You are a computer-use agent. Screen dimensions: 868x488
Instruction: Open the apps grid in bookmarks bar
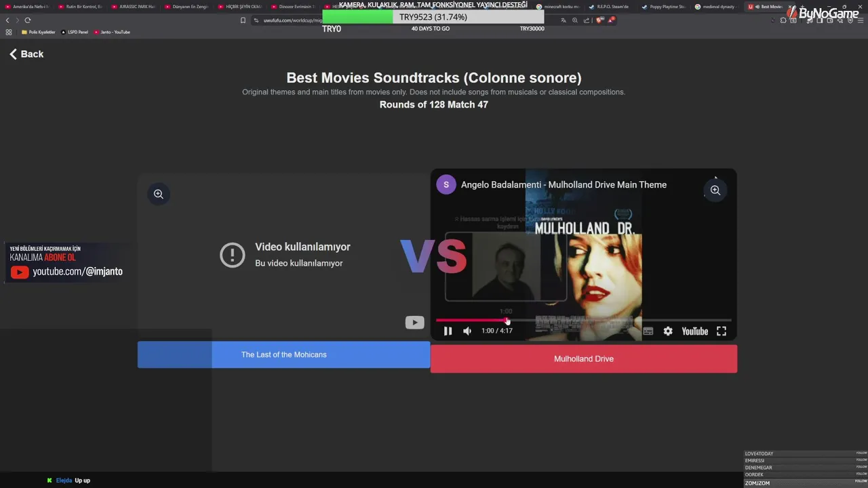[8, 32]
